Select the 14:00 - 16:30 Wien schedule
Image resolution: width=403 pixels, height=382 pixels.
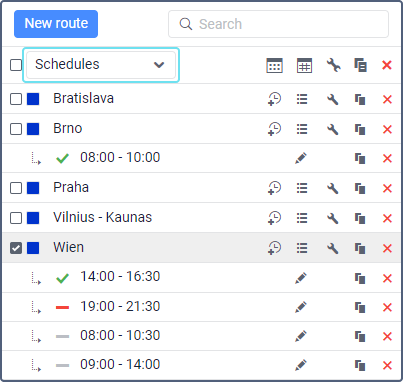click(x=120, y=277)
